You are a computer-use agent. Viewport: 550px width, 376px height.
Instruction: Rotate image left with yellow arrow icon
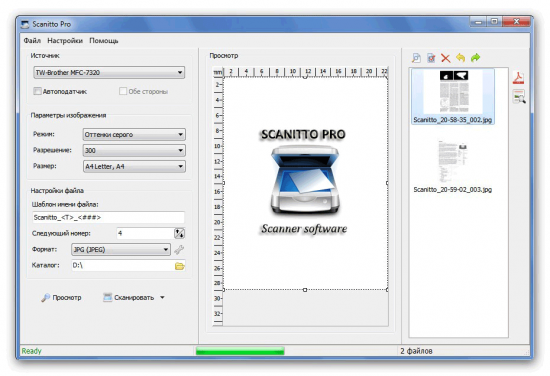point(461,58)
